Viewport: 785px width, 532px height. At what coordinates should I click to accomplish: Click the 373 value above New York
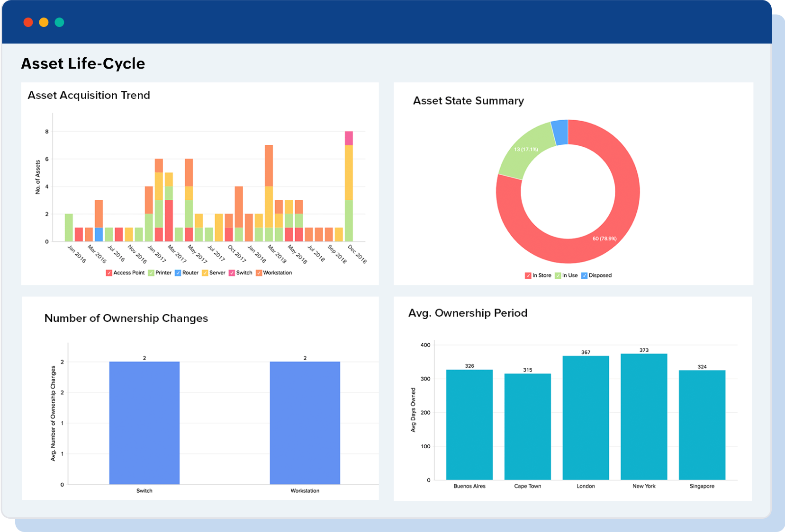[x=644, y=350]
